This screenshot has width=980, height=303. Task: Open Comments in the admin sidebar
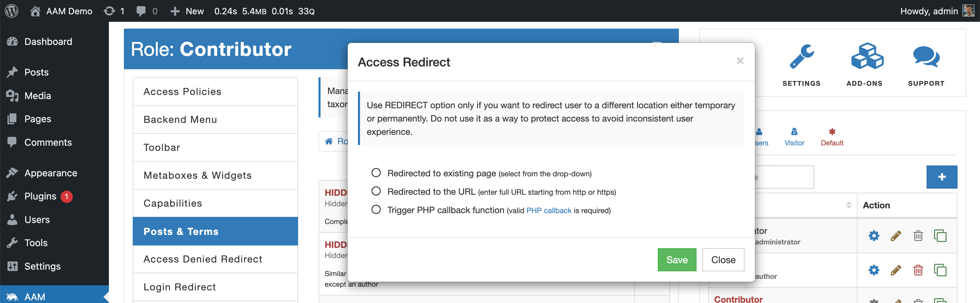pos(54,142)
